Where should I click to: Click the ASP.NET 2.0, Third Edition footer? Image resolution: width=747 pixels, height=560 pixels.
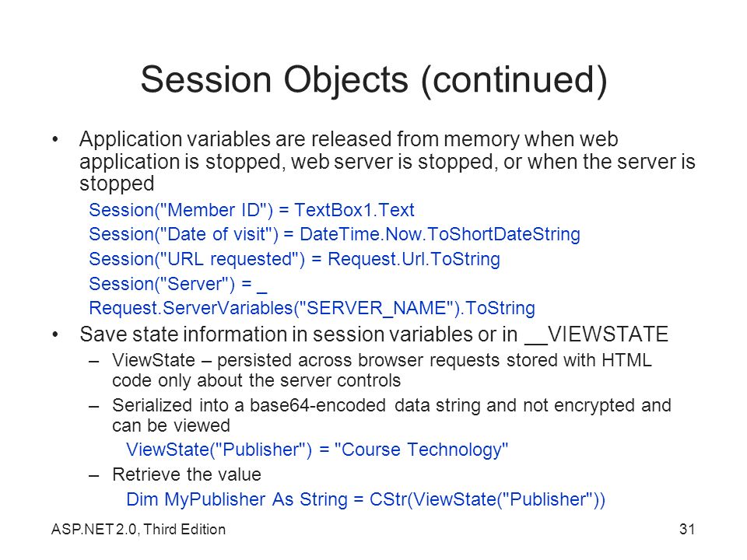point(139,530)
